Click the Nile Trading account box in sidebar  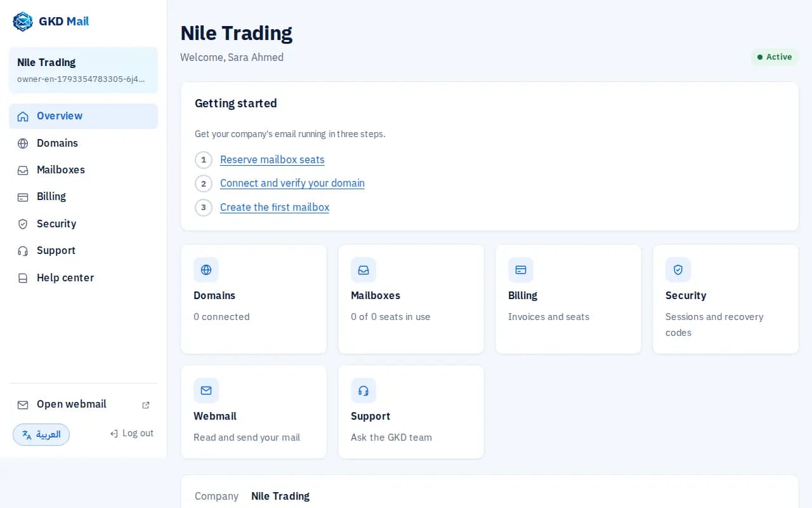click(x=83, y=70)
